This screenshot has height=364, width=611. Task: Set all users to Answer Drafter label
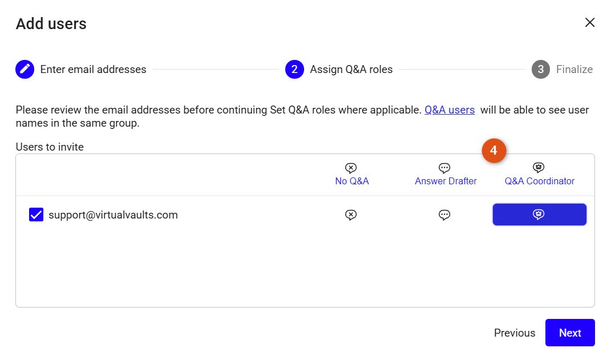coord(446,181)
